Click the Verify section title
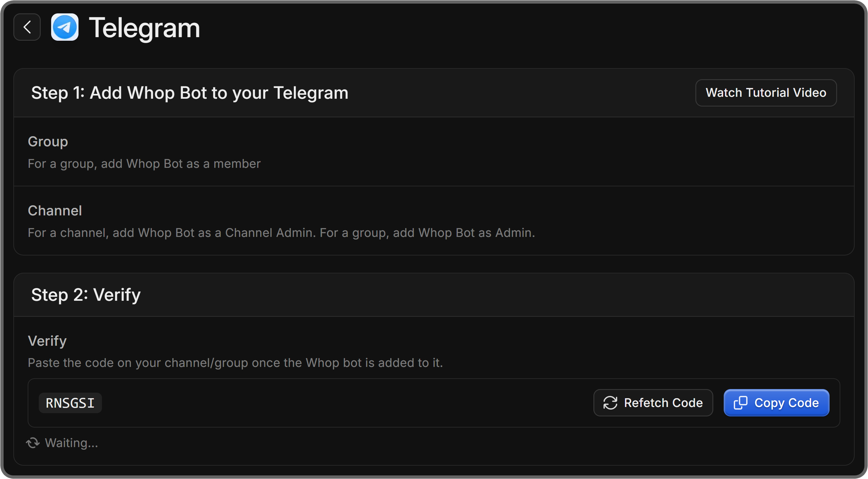868x479 pixels. 47,341
